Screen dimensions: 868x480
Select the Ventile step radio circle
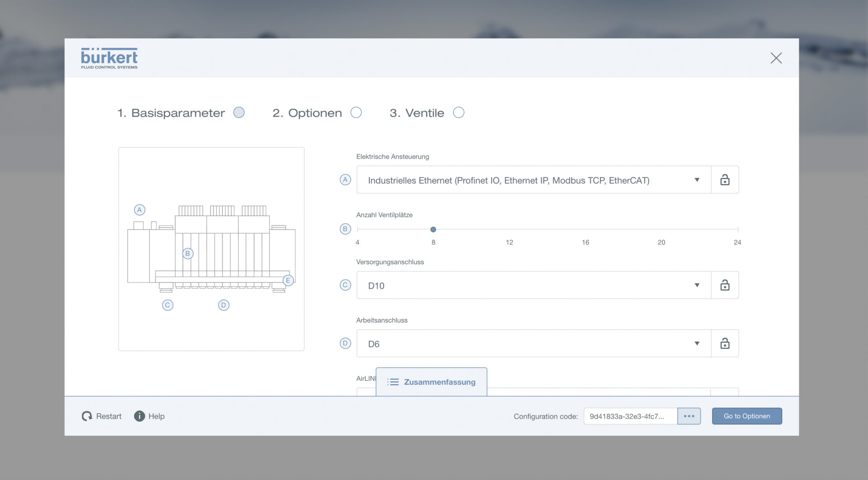click(458, 113)
